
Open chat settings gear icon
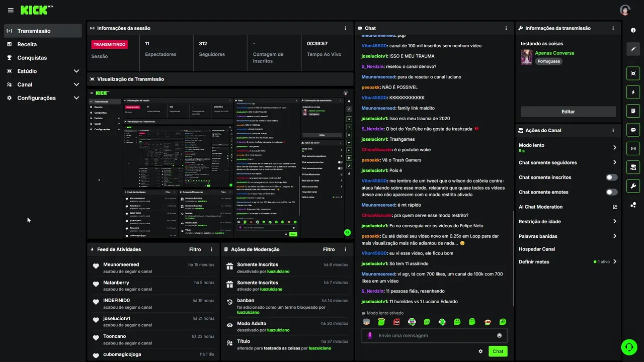point(480,351)
